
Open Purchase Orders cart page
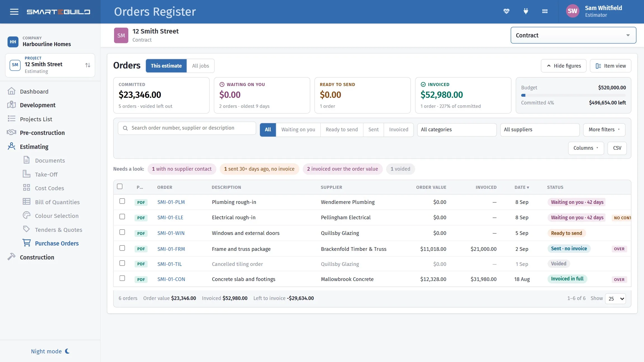click(57, 243)
